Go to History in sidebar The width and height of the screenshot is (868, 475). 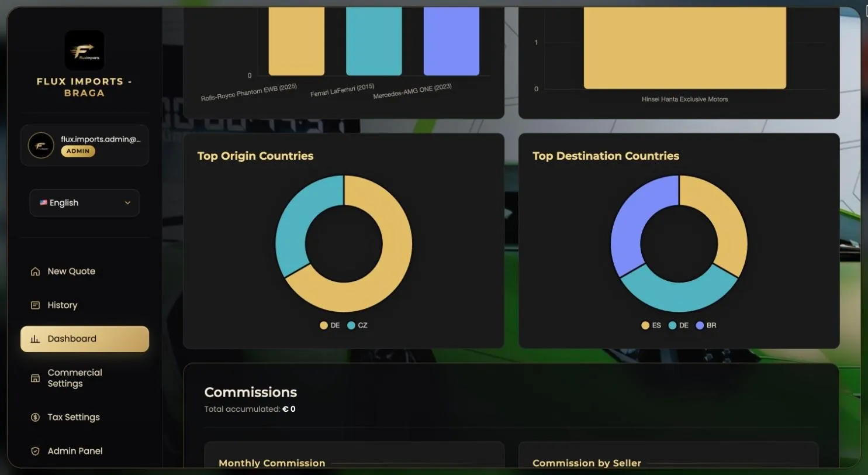[85, 305]
